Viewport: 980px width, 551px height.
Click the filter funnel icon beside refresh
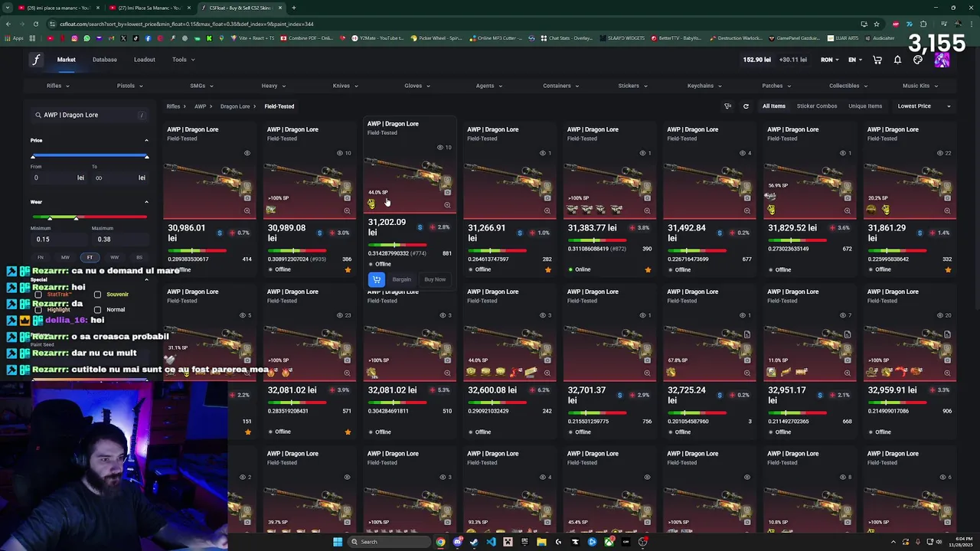pos(727,106)
